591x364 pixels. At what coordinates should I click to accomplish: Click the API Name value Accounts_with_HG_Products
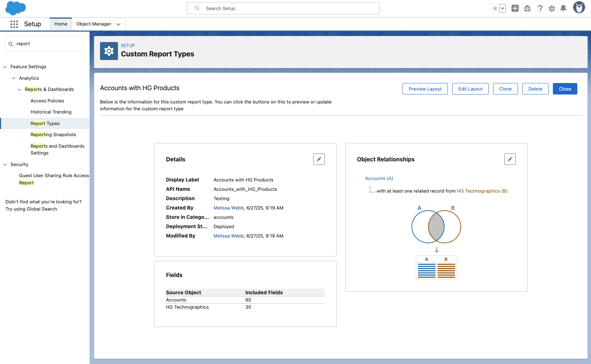[x=245, y=189]
